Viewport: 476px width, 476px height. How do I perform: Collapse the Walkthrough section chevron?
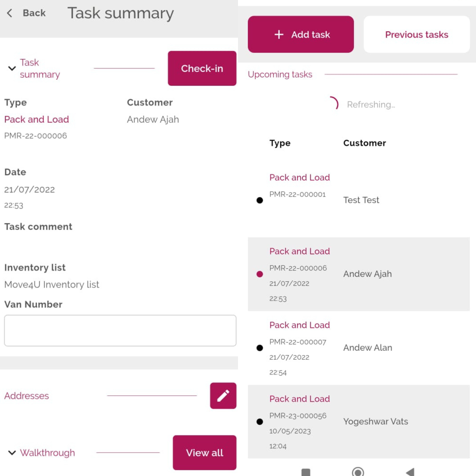[x=12, y=453]
